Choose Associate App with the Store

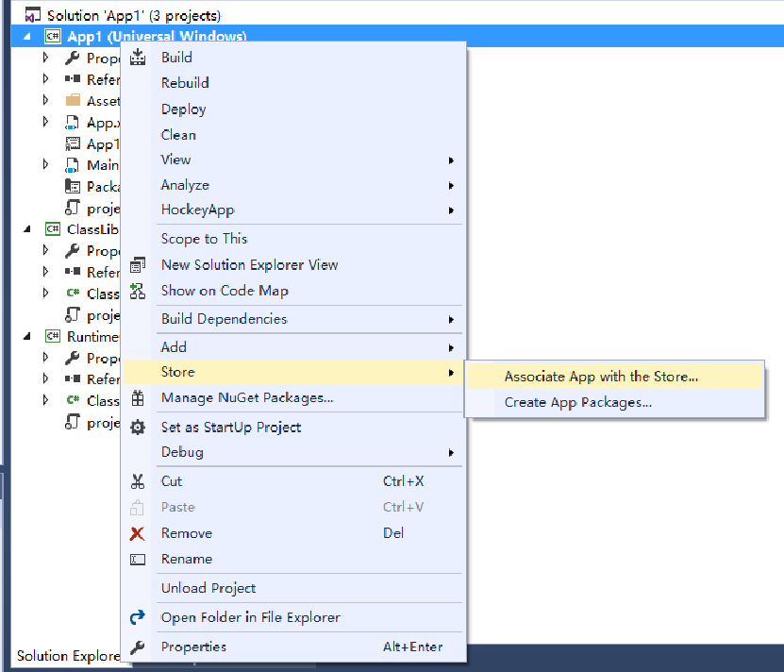(614, 377)
